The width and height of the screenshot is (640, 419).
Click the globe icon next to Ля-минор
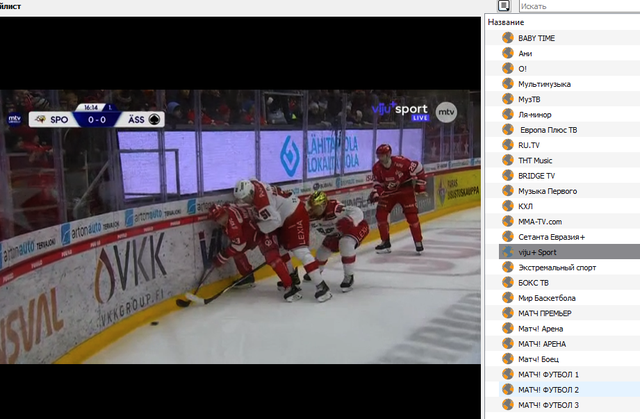[x=508, y=114]
